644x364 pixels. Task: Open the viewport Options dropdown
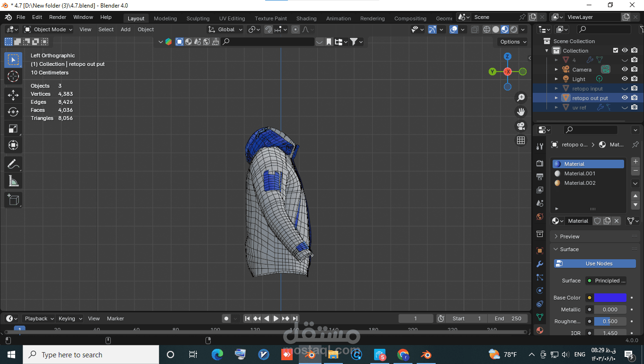click(x=513, y=42)
